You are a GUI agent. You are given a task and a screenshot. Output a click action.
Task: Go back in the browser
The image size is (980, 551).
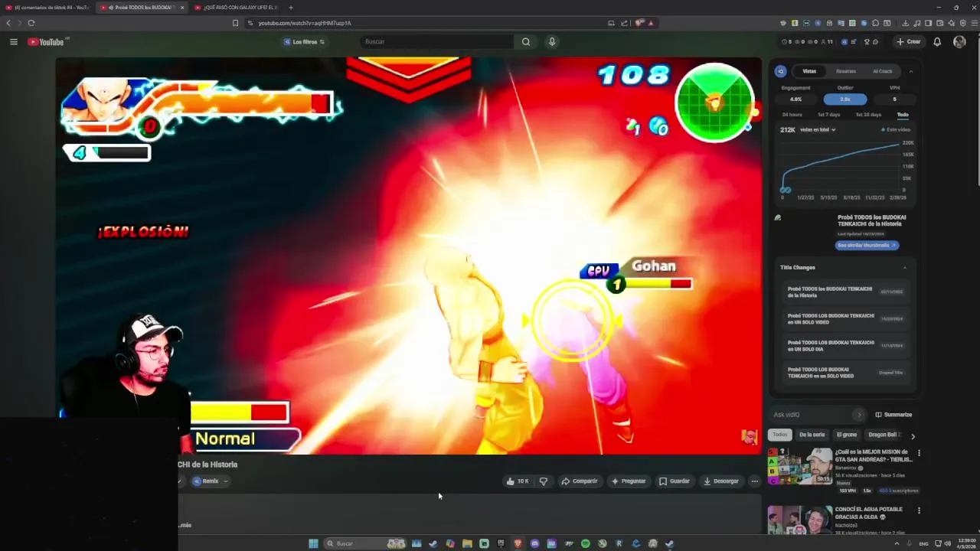click(x=8, y=23)
